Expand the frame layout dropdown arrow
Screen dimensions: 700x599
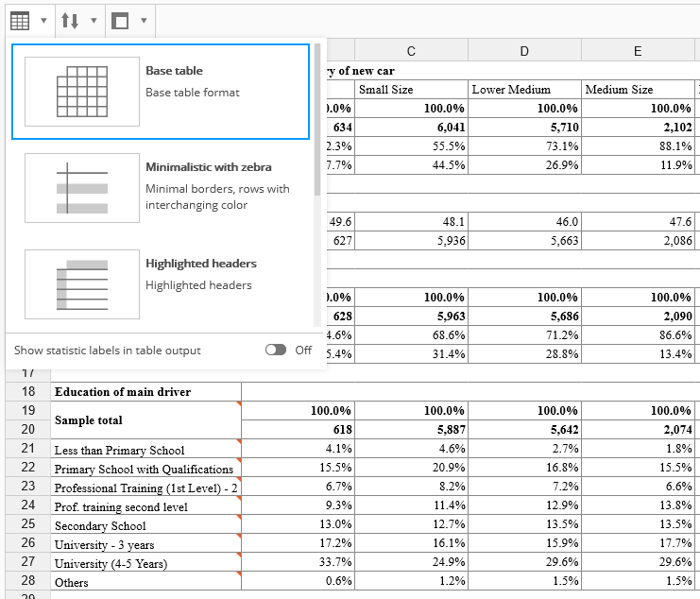(144, 21)
